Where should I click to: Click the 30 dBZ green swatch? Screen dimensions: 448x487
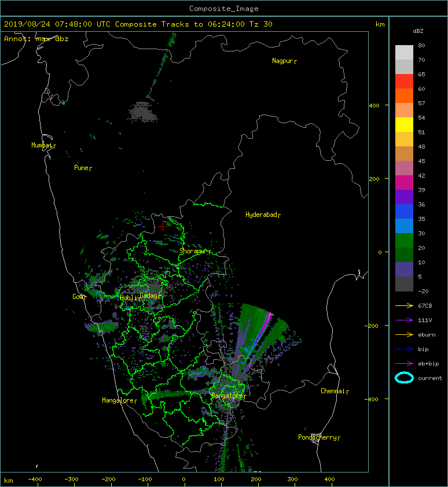tap(404, 240)
